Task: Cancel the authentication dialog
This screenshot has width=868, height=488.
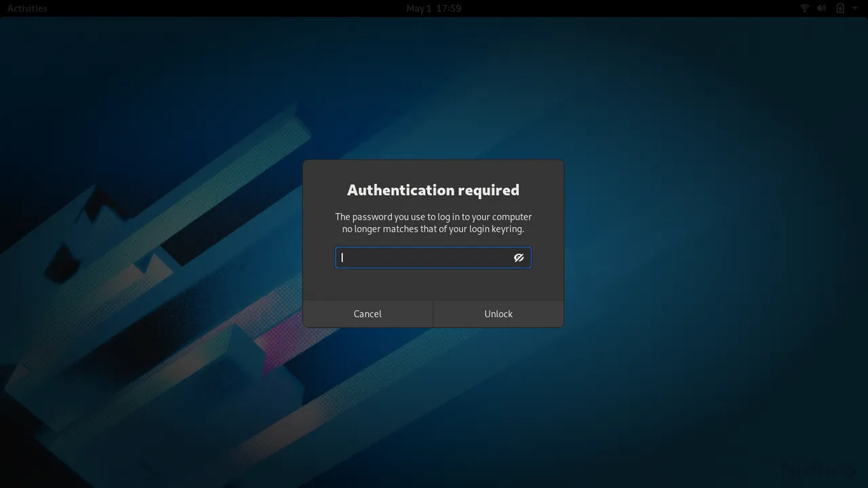Action: point(368,314)
